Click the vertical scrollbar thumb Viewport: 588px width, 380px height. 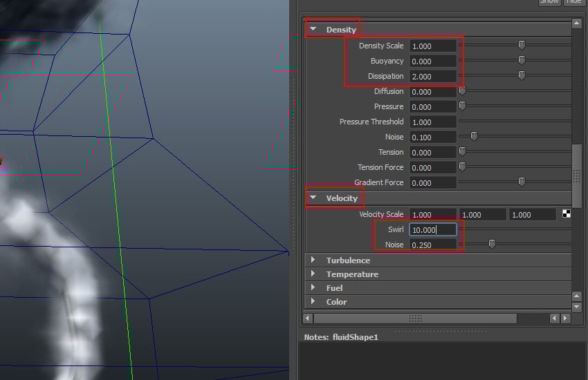click(577, 175)
